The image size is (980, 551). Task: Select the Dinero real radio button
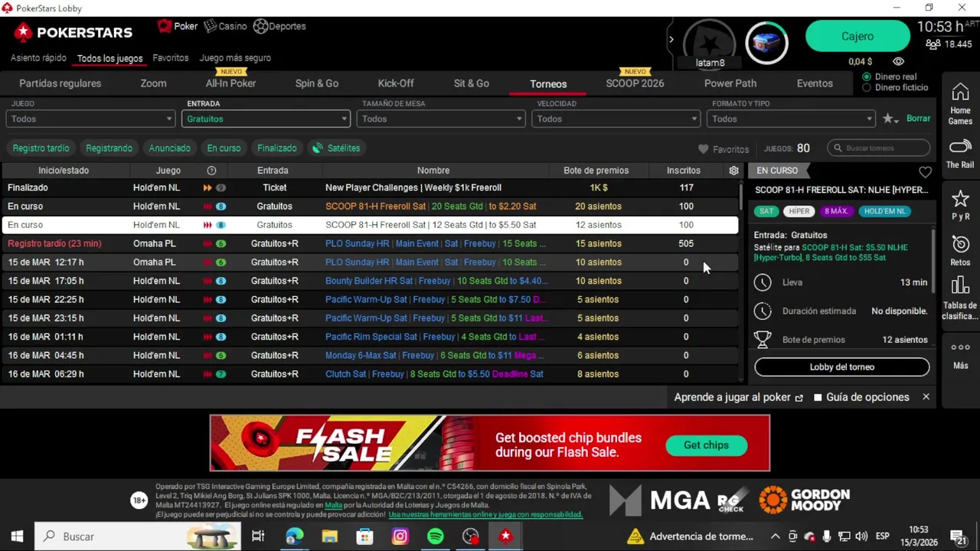pyautogui.click(x=867, y=77)
